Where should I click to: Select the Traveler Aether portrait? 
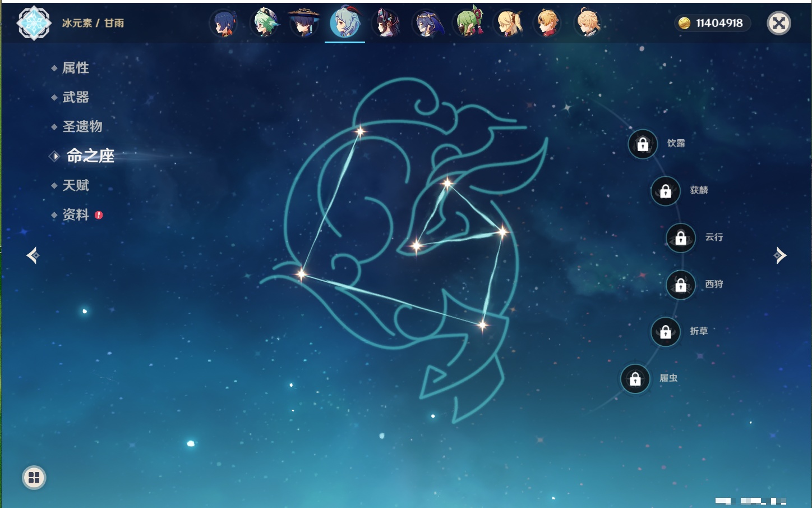(588, 24)
